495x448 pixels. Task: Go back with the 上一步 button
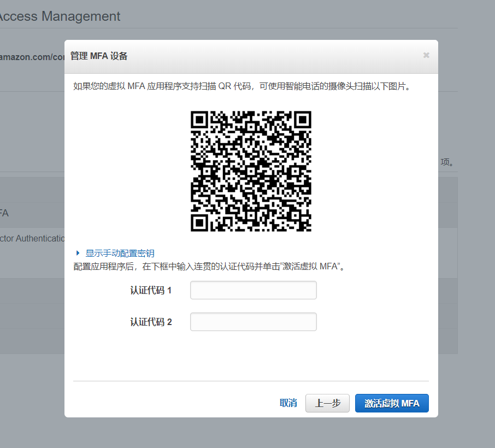click(x=327, y=403)
